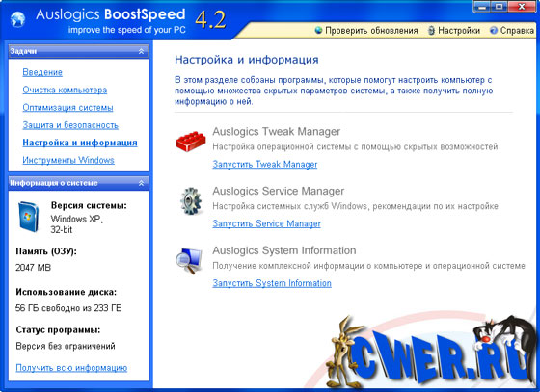Click the 56 ГБ свободно из 233 ГБ value

coord(68,308)
